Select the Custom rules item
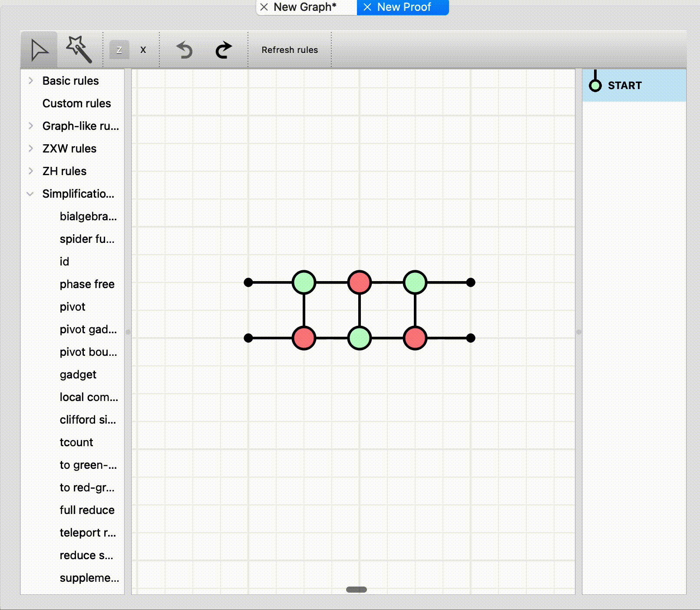 (x=76, y=103)
